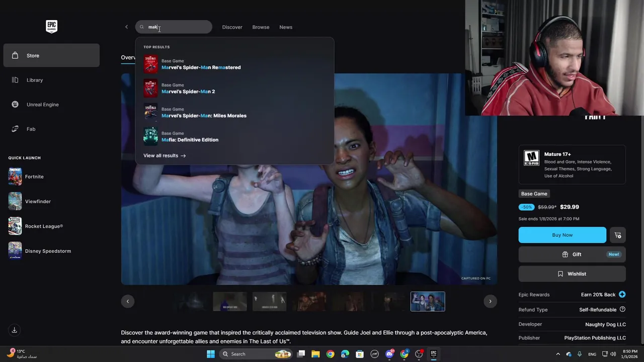
Task: Open the clock showing 8:50 PM
Action: 630,354
